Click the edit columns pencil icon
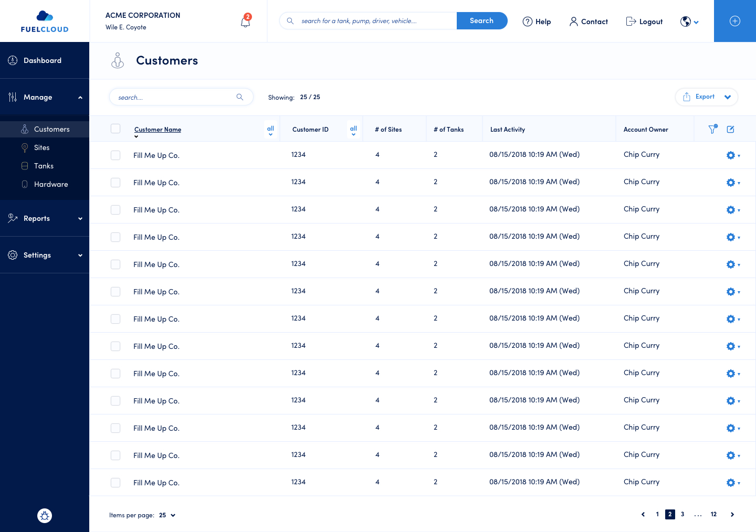 pyautogui.click(x=730, y=129)
